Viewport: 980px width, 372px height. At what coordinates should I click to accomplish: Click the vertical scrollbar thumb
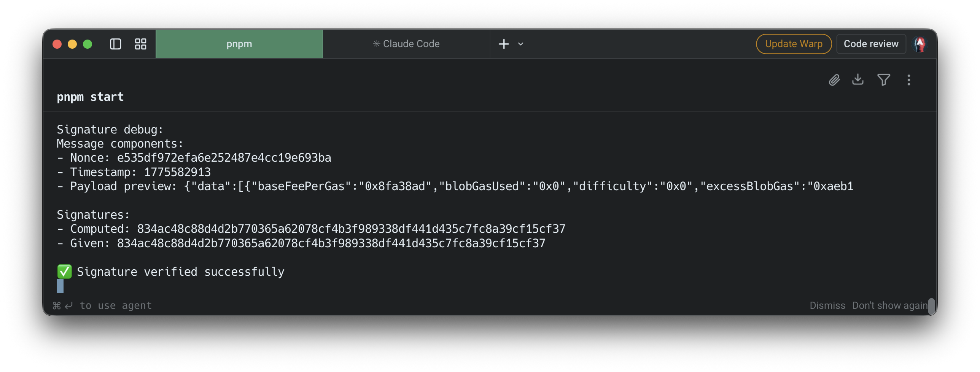pos(931,306)
